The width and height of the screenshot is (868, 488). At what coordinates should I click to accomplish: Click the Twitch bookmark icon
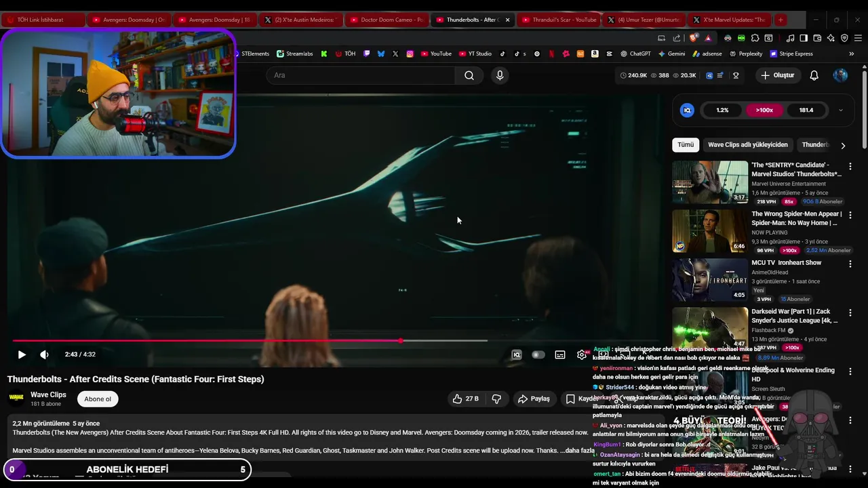[367, 54]
